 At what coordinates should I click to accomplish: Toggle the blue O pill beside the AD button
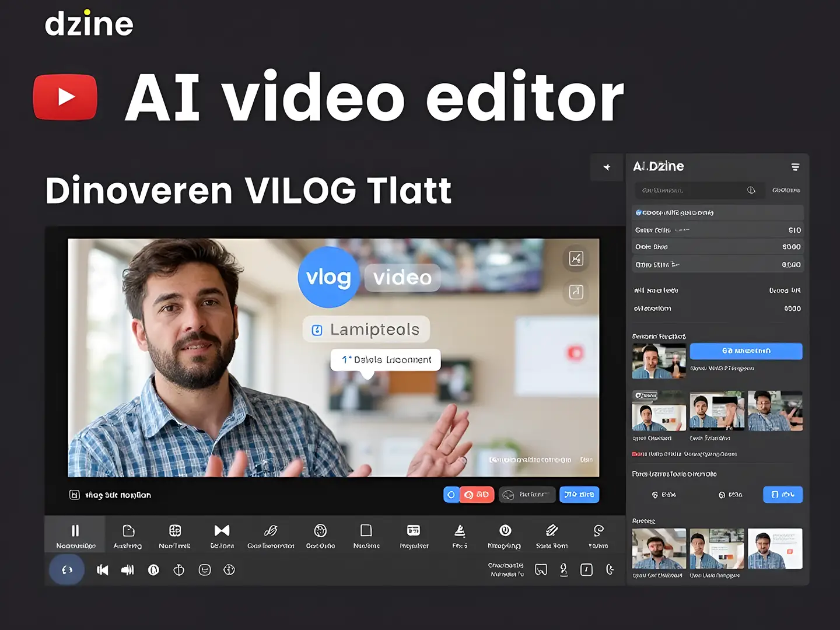pyautogui.click(x=451, y=494)
